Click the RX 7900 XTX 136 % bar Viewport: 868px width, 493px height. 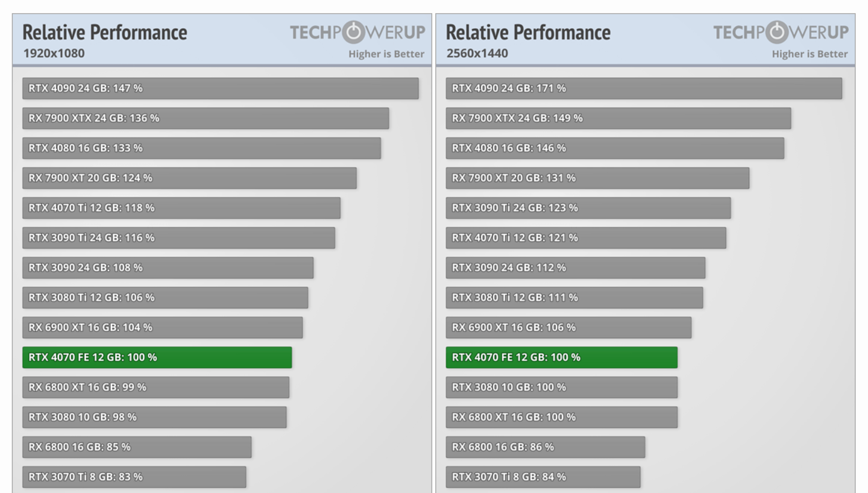point(206,118)
